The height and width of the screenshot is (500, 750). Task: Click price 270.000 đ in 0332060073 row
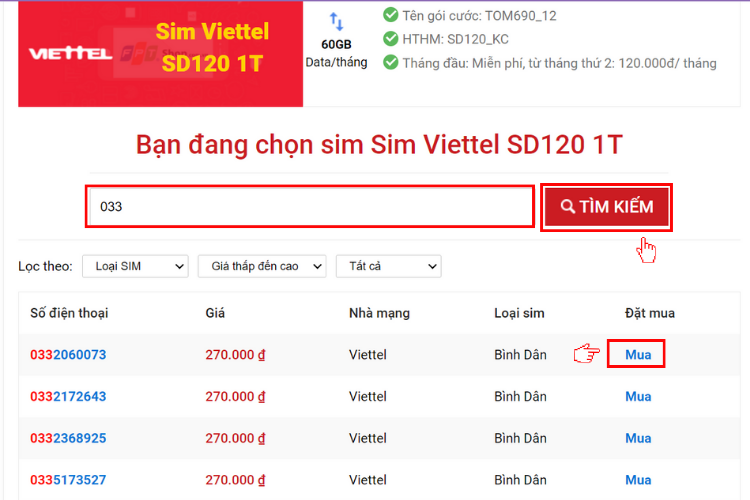(235, 355)
